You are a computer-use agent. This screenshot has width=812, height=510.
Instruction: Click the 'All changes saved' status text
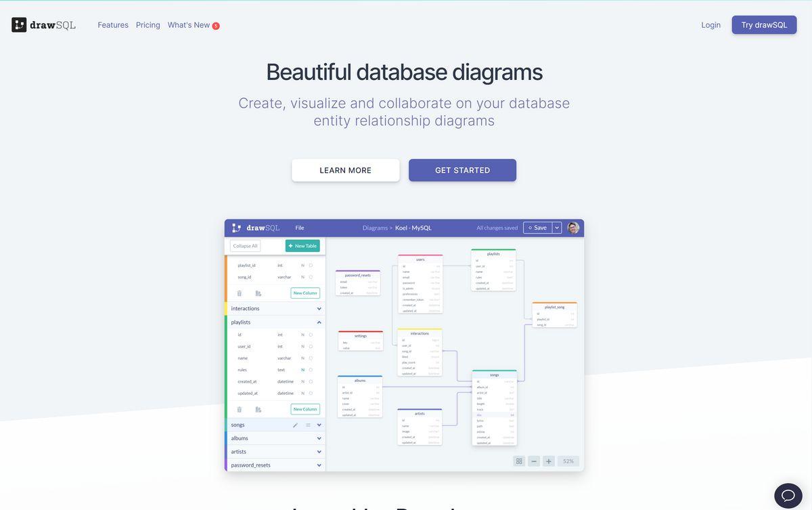pos(497,228)
